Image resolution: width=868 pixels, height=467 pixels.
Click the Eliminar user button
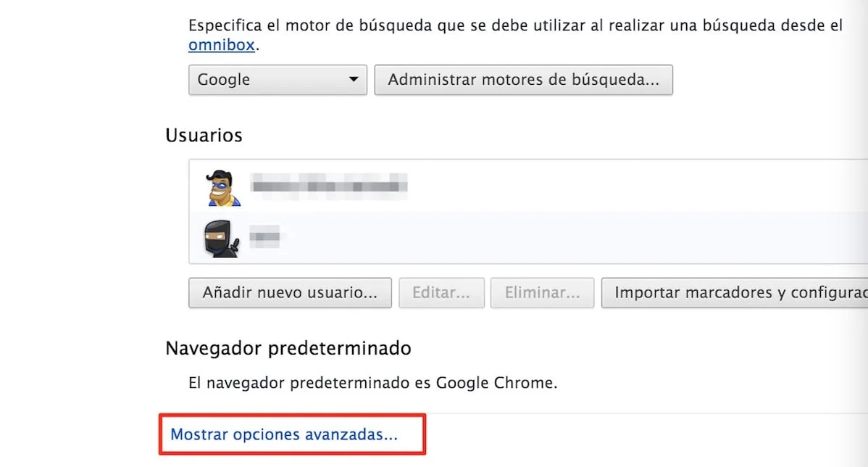(x=542, y=292)
